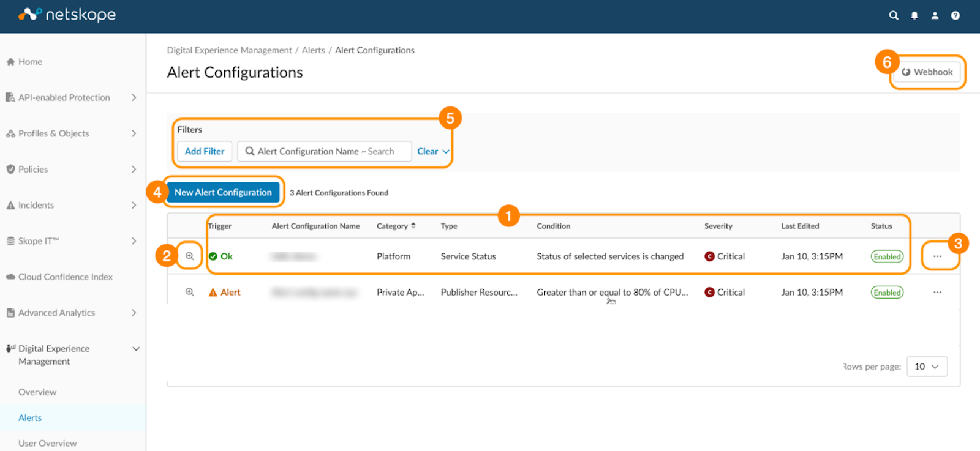Viewport: 980px width, 451px height.
Task: Click the Cloud Confidence Index cloud icon
Action: point(10,277)
